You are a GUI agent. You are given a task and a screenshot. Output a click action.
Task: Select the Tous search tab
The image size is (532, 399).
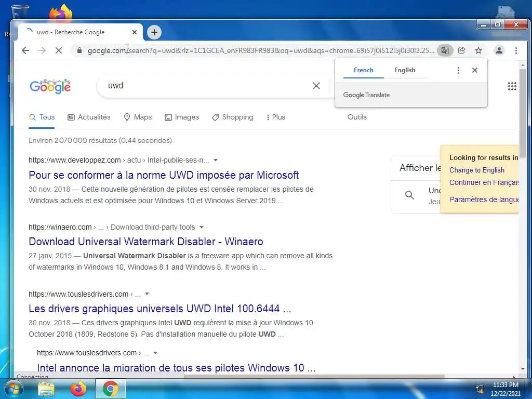coord(42,117)
